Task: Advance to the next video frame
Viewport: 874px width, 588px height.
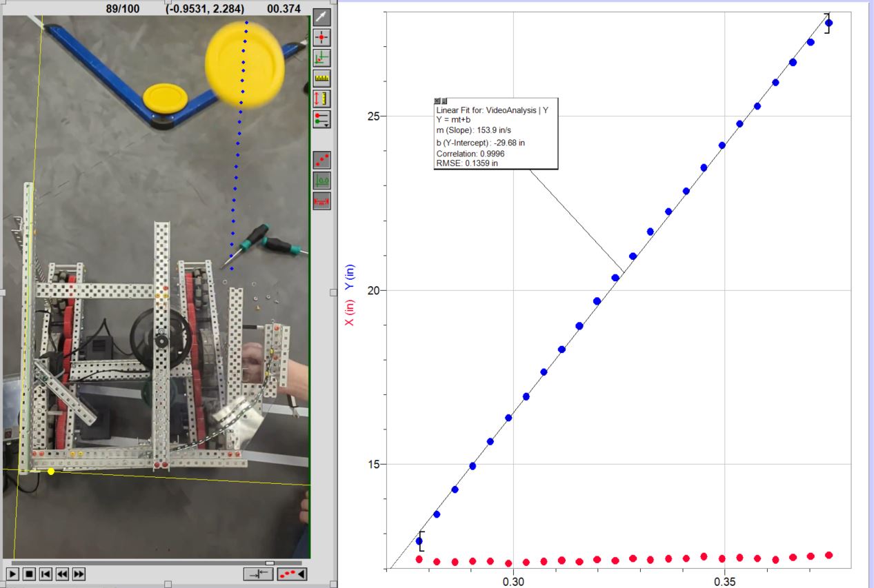Action: [79, 574]
